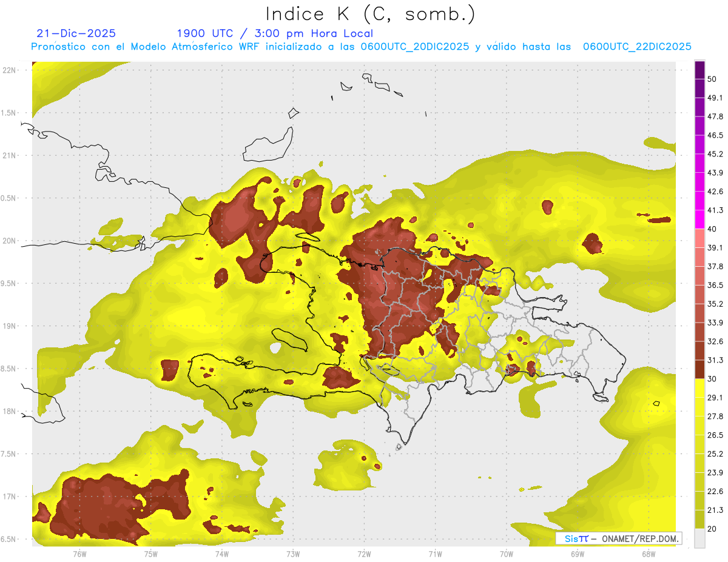The width and height of the screenshot is (728, 562).
Task: Click the "21.3" color scale value
Action: (x=715, y=510)
